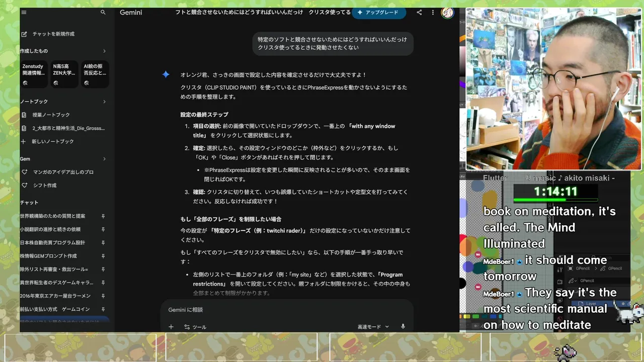Expand the ノートブック section arrow
This screenshot has width=644, height=362.
(x=104, y=102)
